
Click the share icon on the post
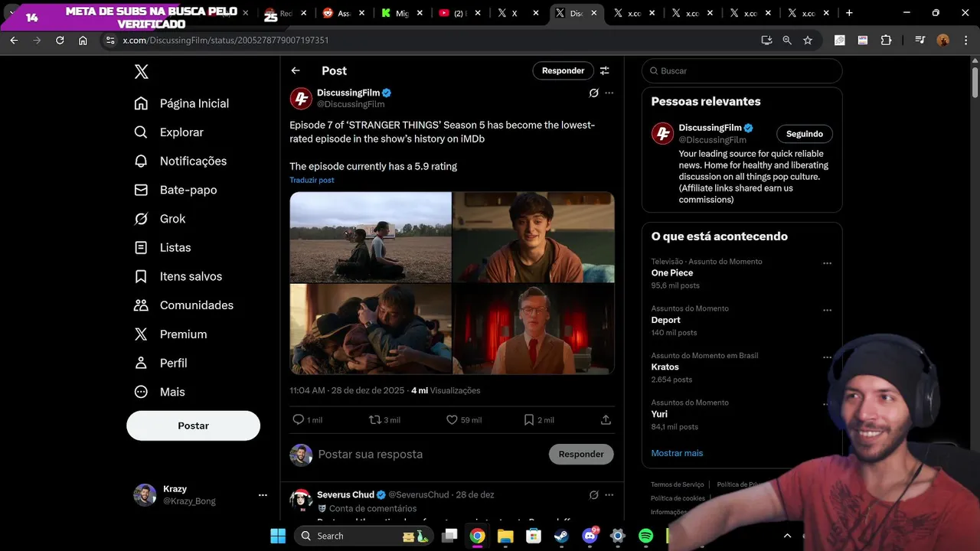coord(606,419)
